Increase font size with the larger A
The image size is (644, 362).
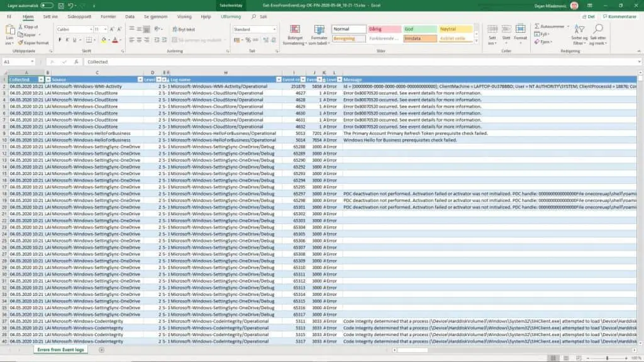click(x=112, y=29)
